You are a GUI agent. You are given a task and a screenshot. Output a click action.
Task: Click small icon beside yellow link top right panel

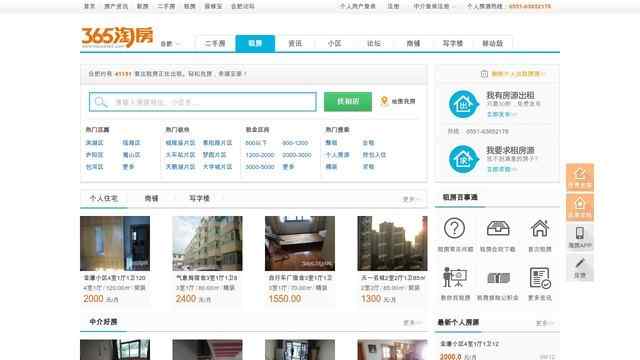pyautogui.click(x=484, y=74)
